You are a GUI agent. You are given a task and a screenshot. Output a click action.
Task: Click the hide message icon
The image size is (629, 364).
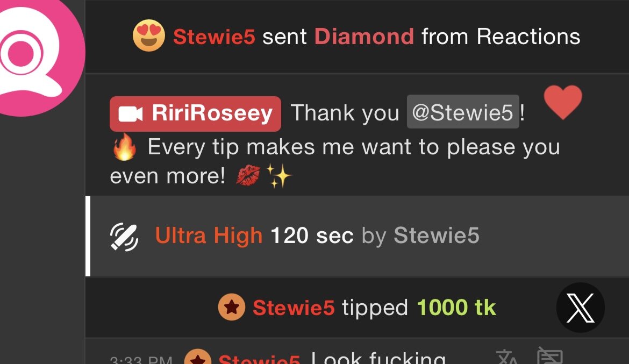[550, 355]
